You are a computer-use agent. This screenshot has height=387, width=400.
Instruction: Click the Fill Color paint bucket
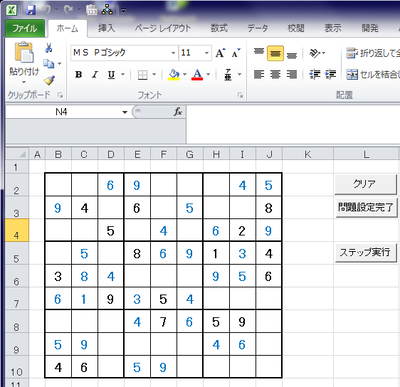point(174,75)
